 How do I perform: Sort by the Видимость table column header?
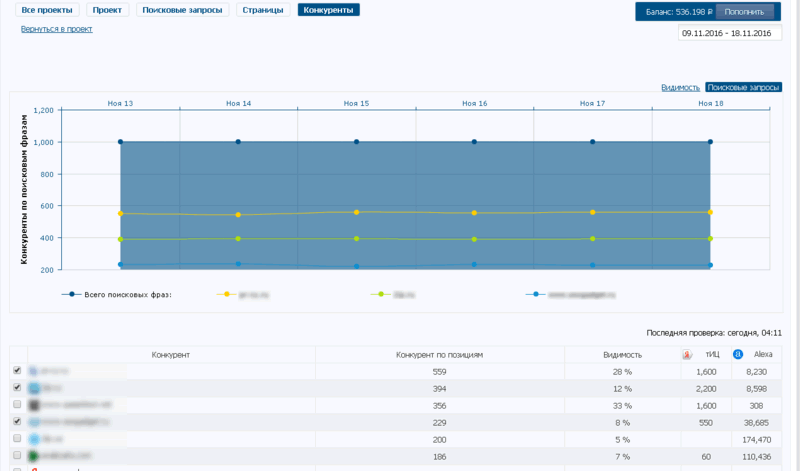pos(622,355)
